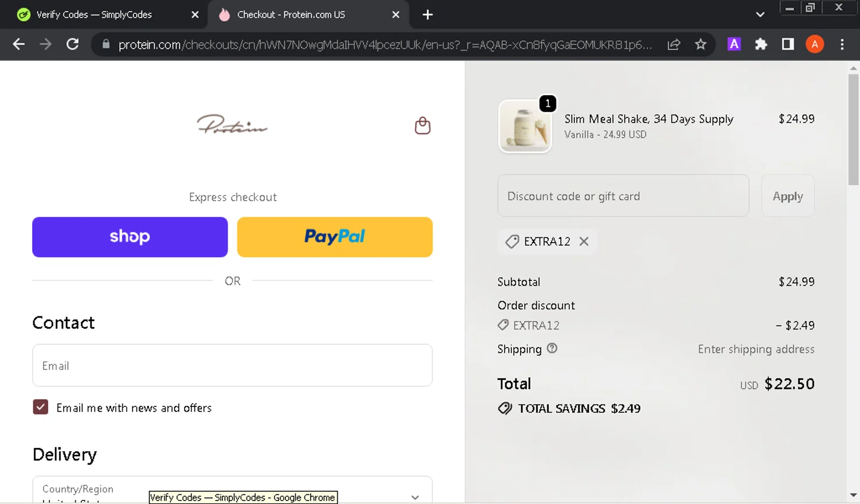This screenshot has width=860, height=504.
Task: Click the scrollbar up arrow
Action: click(x=853, y=68)
